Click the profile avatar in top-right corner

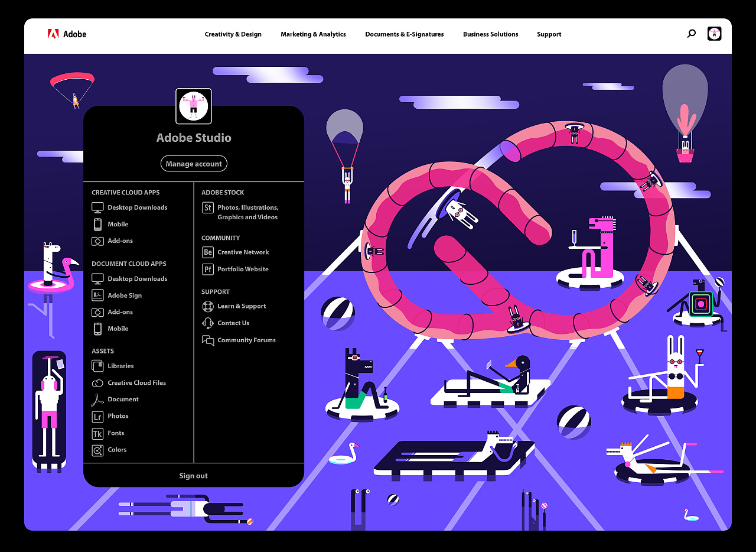point(714,34)
